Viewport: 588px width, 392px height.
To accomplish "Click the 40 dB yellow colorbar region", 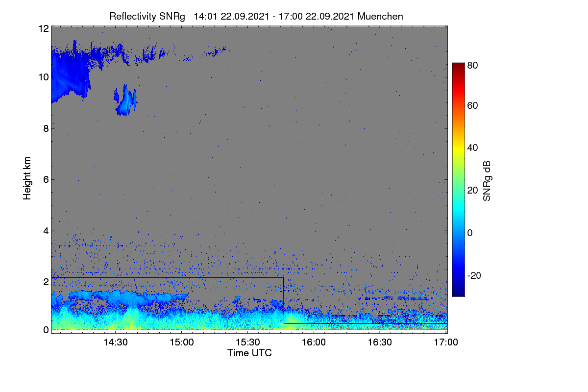I will 458,147.
